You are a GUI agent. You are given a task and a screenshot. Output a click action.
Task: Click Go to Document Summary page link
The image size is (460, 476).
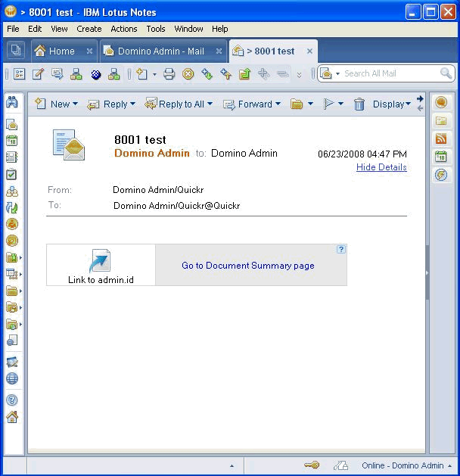(248, 266)
